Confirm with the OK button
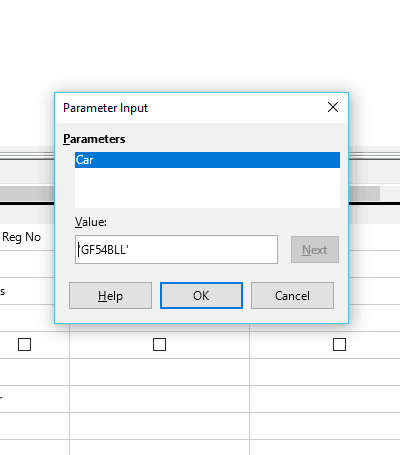The width and height of the screenshot is (400, 455). point(201,296)
